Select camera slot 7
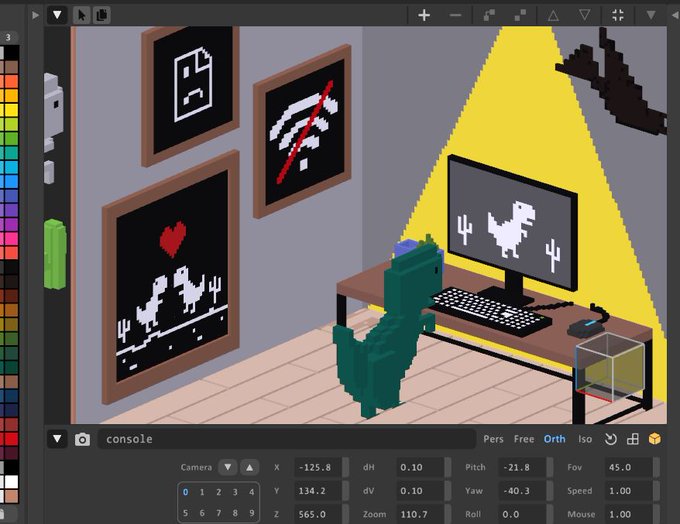680x524 pixels. coord(219,513)
